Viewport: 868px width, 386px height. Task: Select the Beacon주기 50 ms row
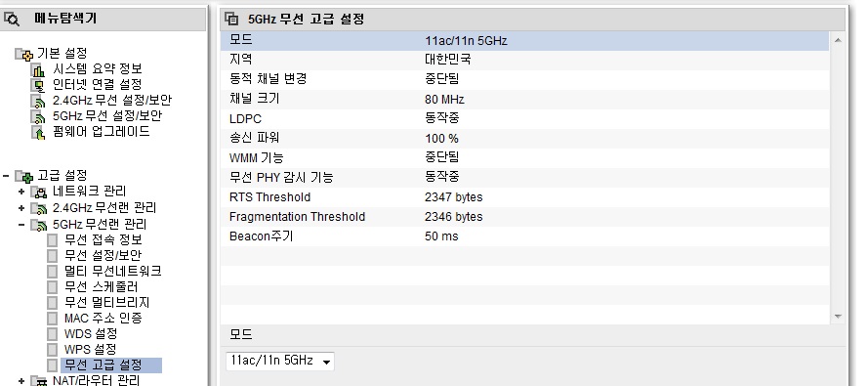[x=524, y=236]
